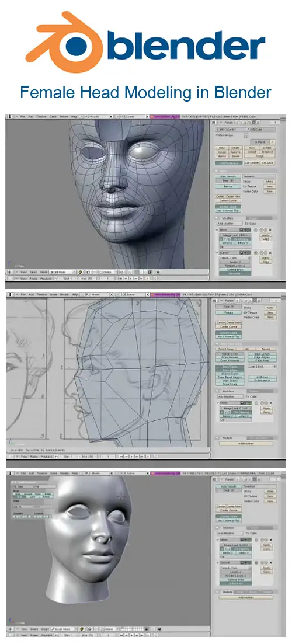This screenshot has height=644, width=292.
Task: Collapse Mirror modifier triangle in side-profile screenshot
Action: click(x=217, y=403)
